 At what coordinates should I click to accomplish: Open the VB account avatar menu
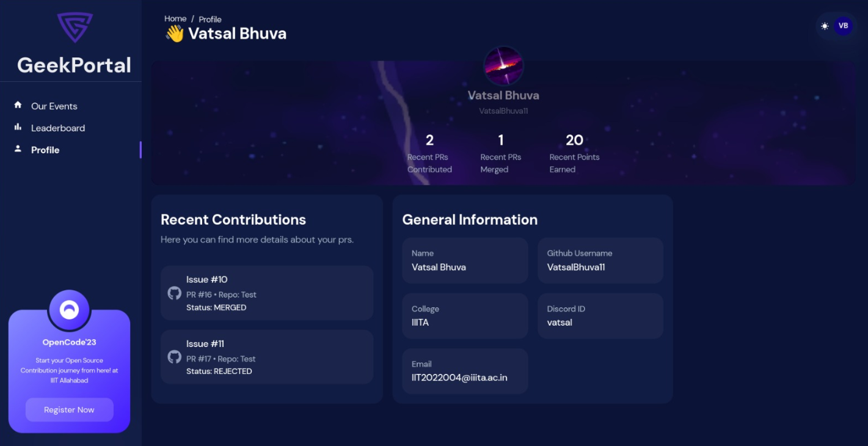(844, 26)
